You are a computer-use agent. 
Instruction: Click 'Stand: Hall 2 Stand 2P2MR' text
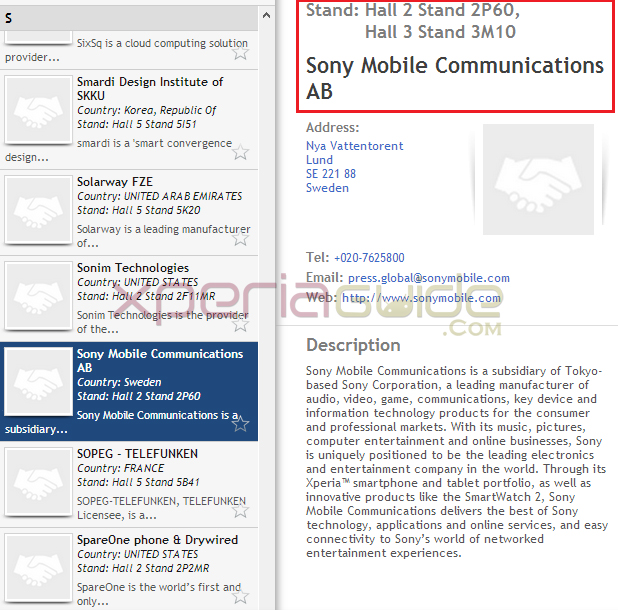coord(143,568)
